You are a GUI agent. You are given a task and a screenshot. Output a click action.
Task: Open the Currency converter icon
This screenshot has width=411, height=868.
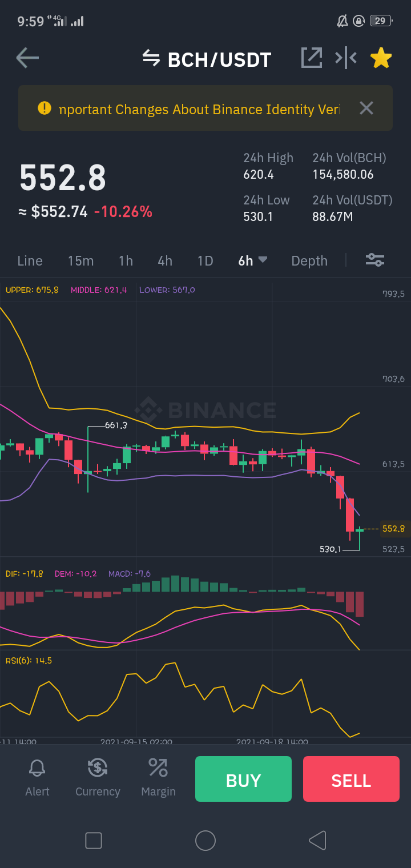tap(98, 778)
